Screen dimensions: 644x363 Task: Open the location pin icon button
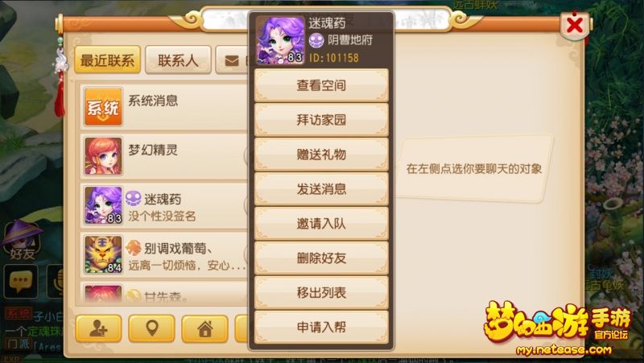tap(151, 328)
